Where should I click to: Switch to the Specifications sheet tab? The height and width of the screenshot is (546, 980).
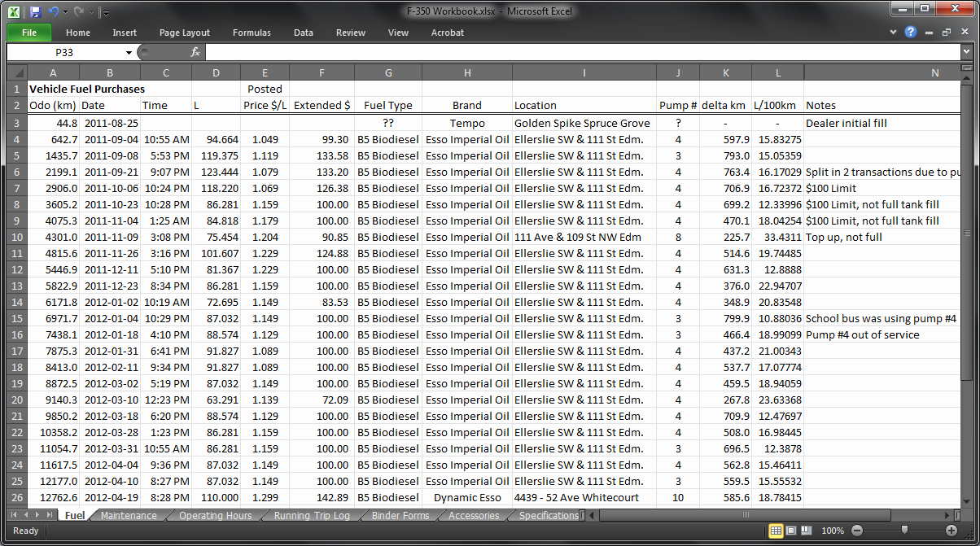point(549,516)
